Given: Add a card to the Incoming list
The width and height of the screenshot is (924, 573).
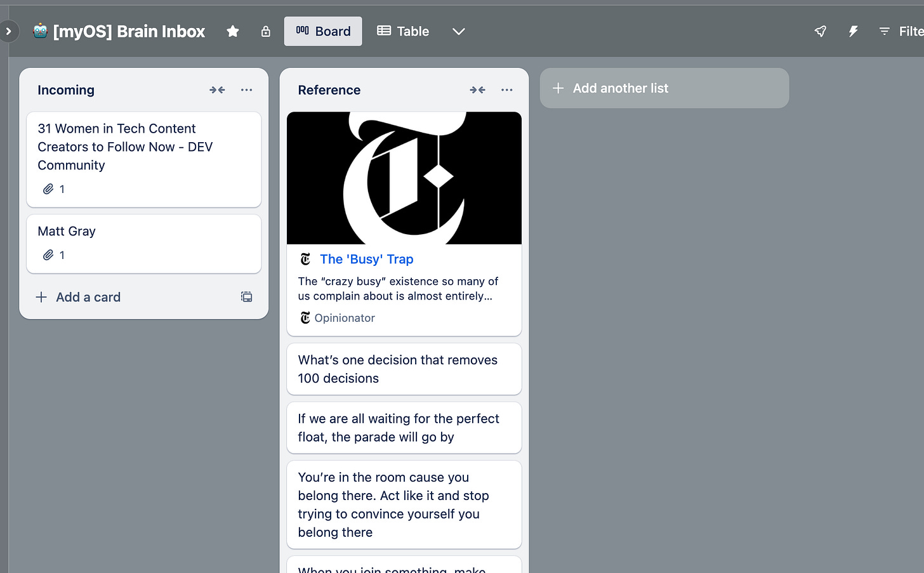Looking at the screenshot, I should pyautogui.click(x=78, y=296).
